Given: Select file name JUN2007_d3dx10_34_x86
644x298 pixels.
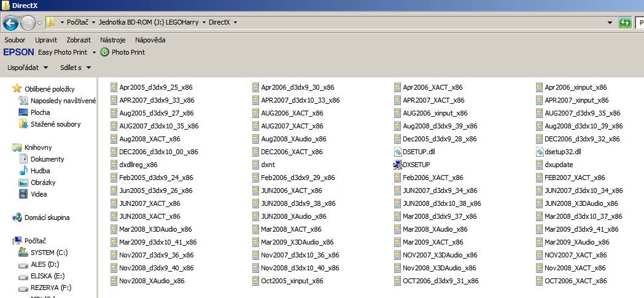Looking at the screenshot, I should 584,190.
